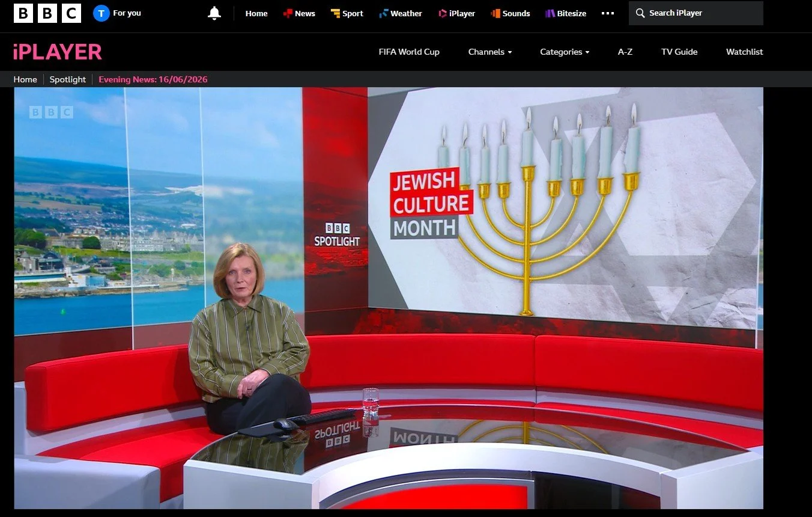Click the Spotlight video player
This screenshot has width=812, height=517.
[x=389, y=298]
